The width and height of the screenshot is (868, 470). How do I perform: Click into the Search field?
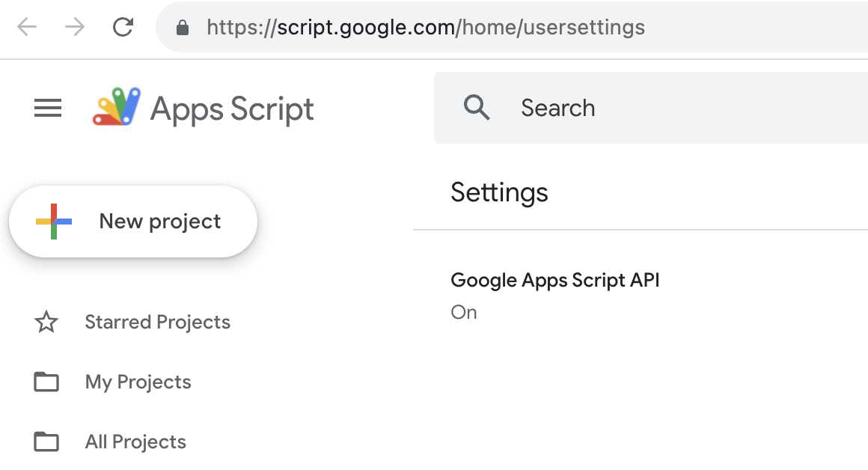[x=650, y=108]
